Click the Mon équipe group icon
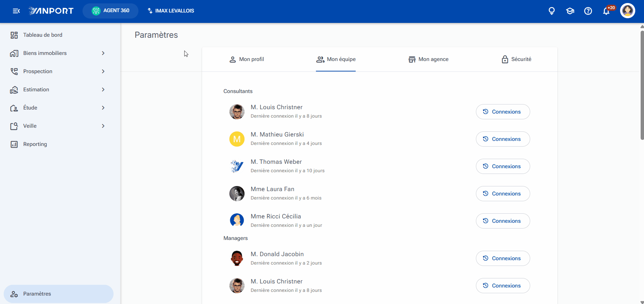 (320, 59)
